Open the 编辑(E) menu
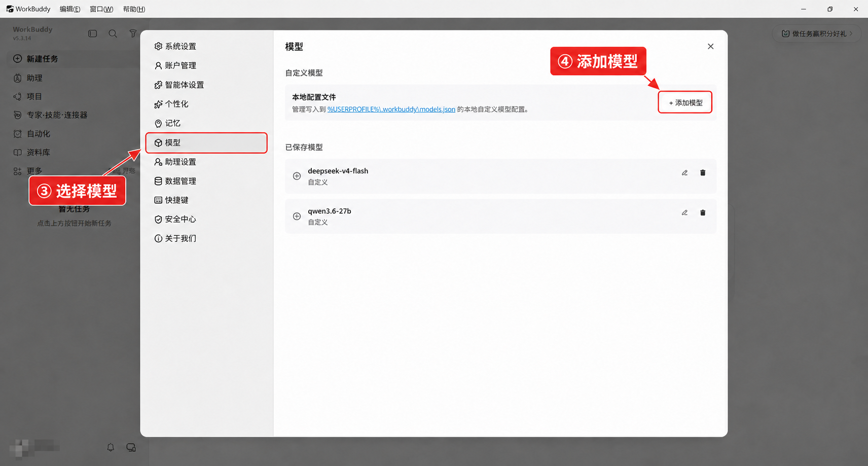The width and height of the screenshot is (868, 466). point(70,9)
